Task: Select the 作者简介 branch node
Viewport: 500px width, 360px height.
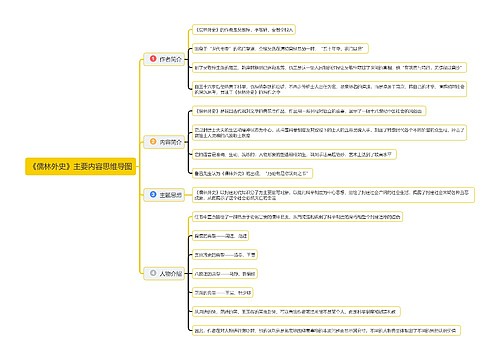Action: click(164, 59)
